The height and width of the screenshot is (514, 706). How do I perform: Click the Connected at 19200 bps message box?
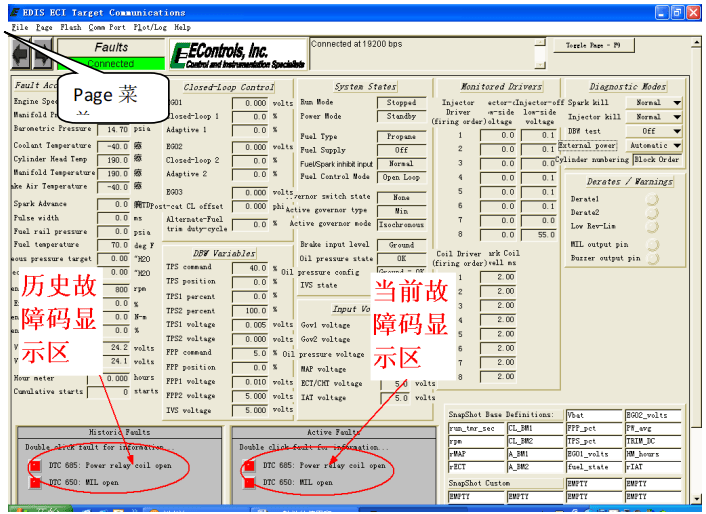click(x=422, y=54)
